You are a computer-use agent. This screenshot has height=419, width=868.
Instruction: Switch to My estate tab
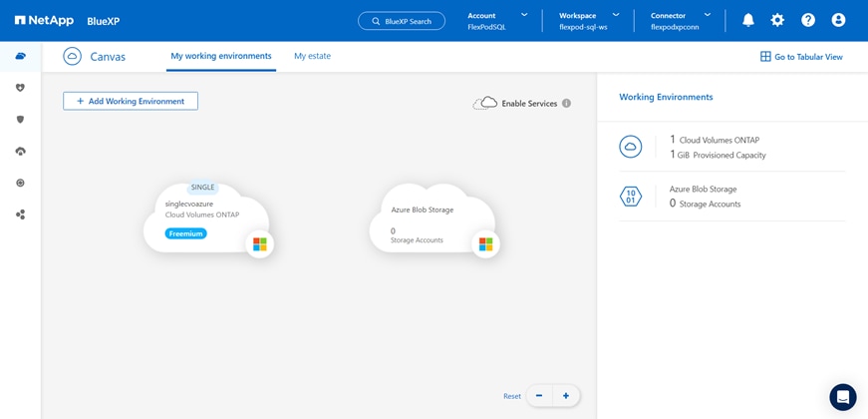click(312, 56)
